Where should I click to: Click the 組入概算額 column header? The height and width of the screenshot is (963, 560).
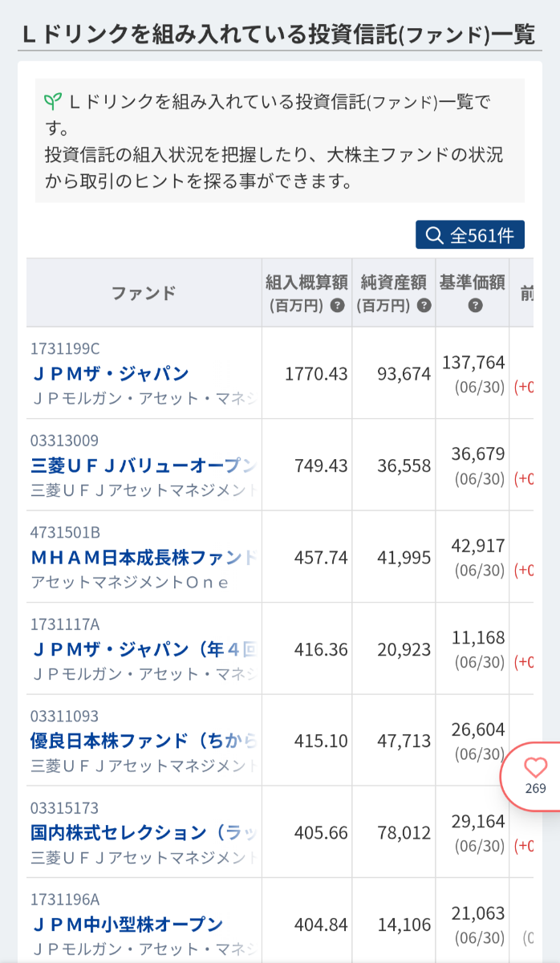[x=306, y=293]
